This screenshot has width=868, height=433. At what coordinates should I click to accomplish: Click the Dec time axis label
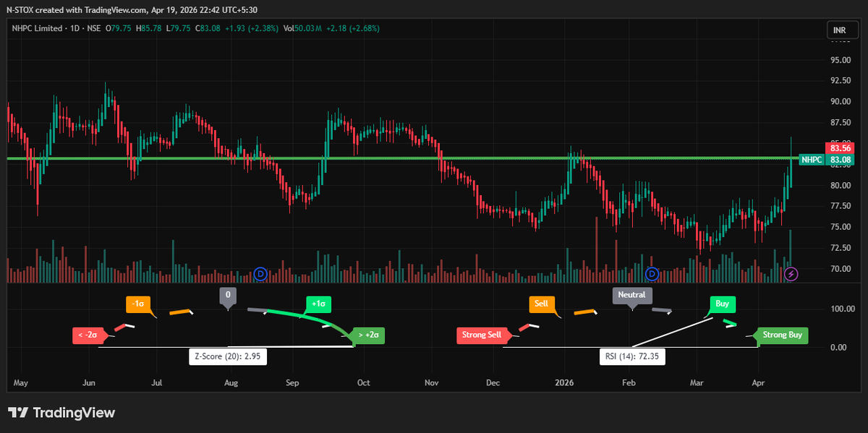(x=493, y=382)
